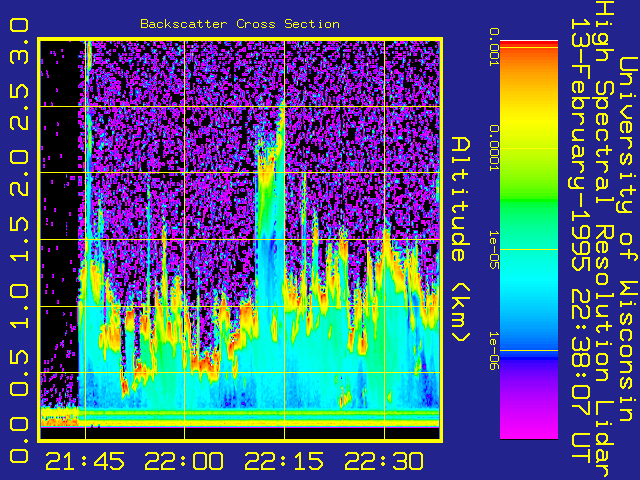
Task: Click the 22:15 time axis label
Action: pos(284,461)
